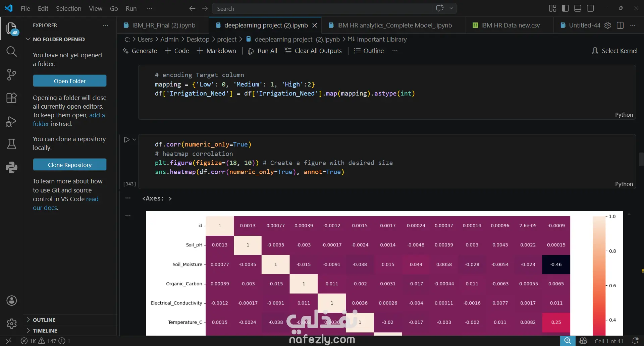Switch to the IBM HR Data new.csv tab
The image size is (644, 346).
tap(509, 25)
